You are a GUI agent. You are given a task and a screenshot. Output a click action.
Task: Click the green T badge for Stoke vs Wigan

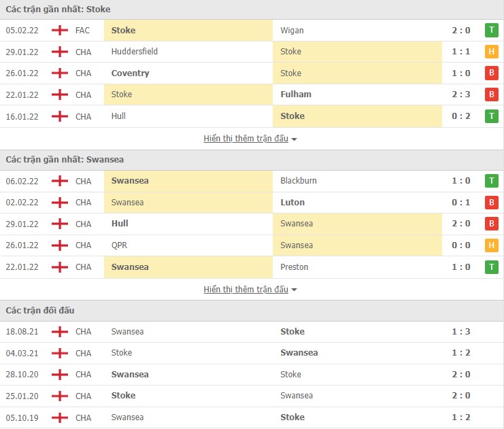click(x=491, y=30)
